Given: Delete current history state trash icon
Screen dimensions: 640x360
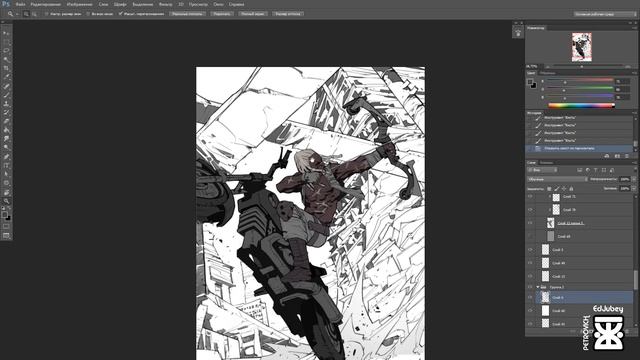Looking at the screenshot, I should pyautogui.click(x=627, y=156).
